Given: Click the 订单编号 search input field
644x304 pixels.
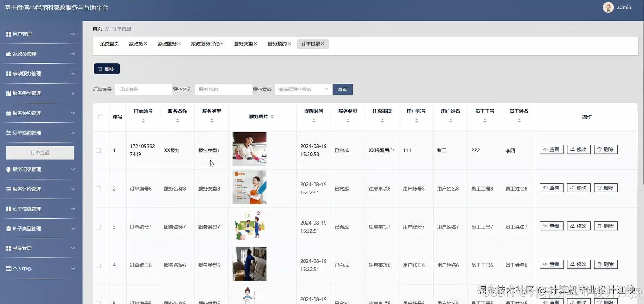Looking at the screenshot, I should coord(144,90).
